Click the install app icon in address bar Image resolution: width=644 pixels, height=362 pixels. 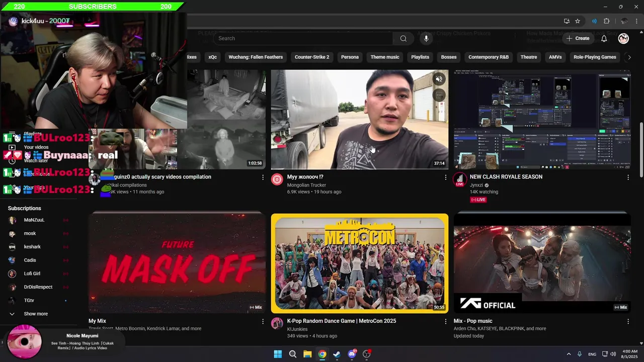[567, 21]
